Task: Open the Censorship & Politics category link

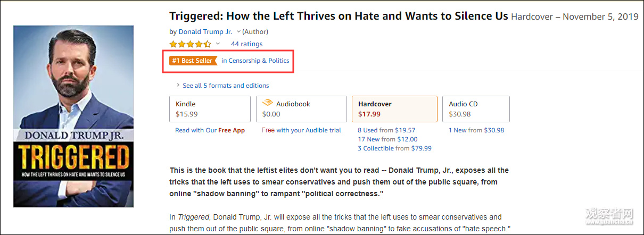Action: 255,61
